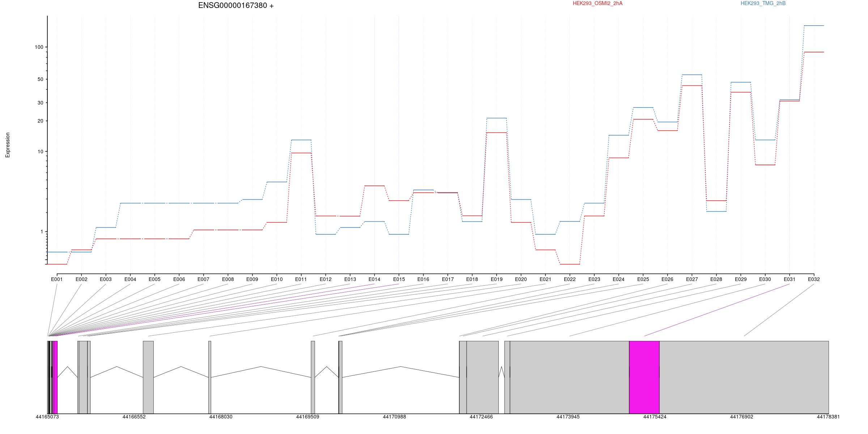Click exon label E013
The height and width of the screenshot is (434, 868).
(x=350, y=279)
